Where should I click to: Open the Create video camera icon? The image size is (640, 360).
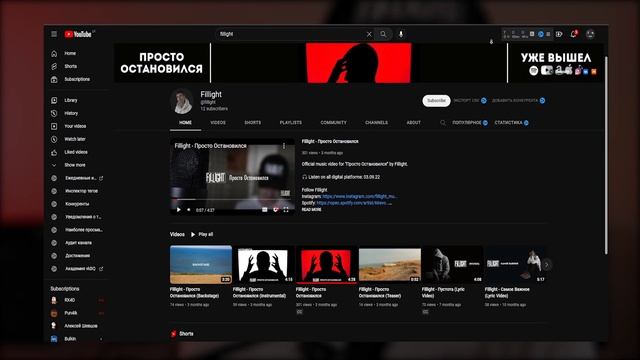coord(559,34)
